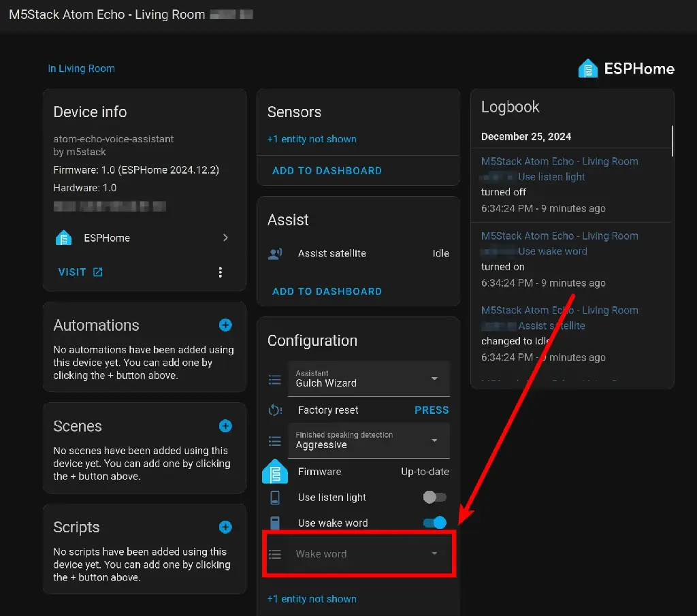Click the Logbook 'turned on' entry text
The height and width of the screenshot is (616, 697).
click(x=503, y=267)
